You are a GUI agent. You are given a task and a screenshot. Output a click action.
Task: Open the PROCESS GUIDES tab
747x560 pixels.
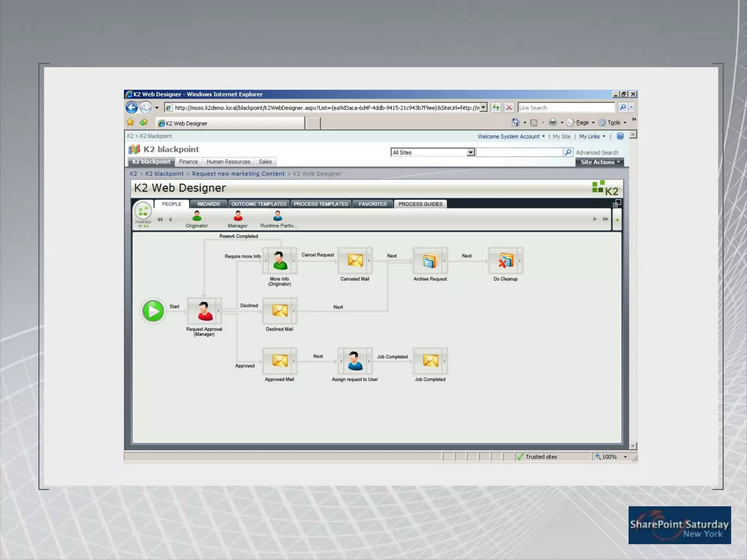click(x=420, y=204)
